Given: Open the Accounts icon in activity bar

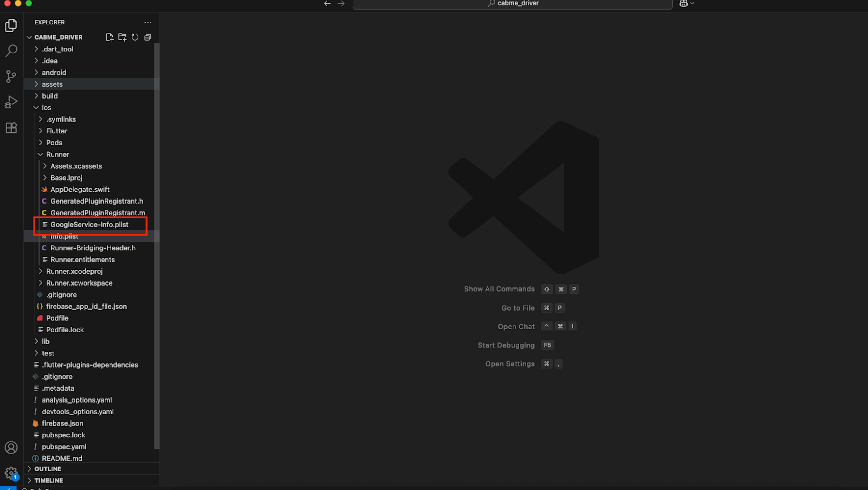Looking at the screenshot, I should pos(11,448).
